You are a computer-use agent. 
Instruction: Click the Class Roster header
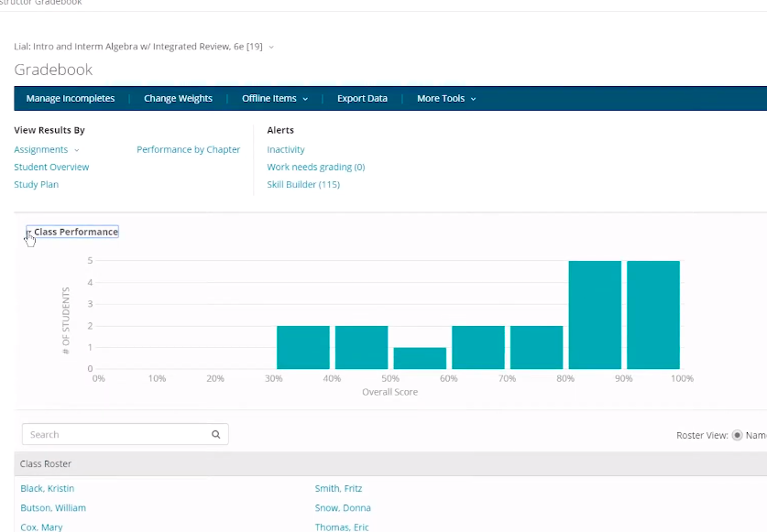[46, 463]
